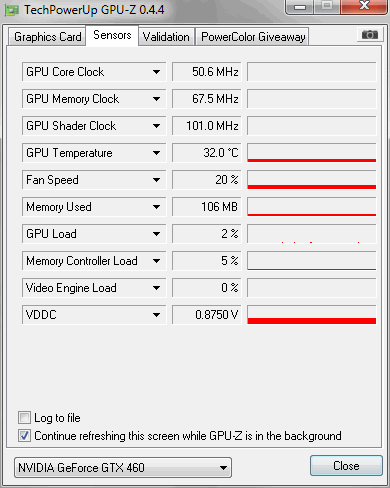This screenshot has height=488, width=390.
Task: Open the GPU Core Clock dropdown
Action: coord(94,72)
